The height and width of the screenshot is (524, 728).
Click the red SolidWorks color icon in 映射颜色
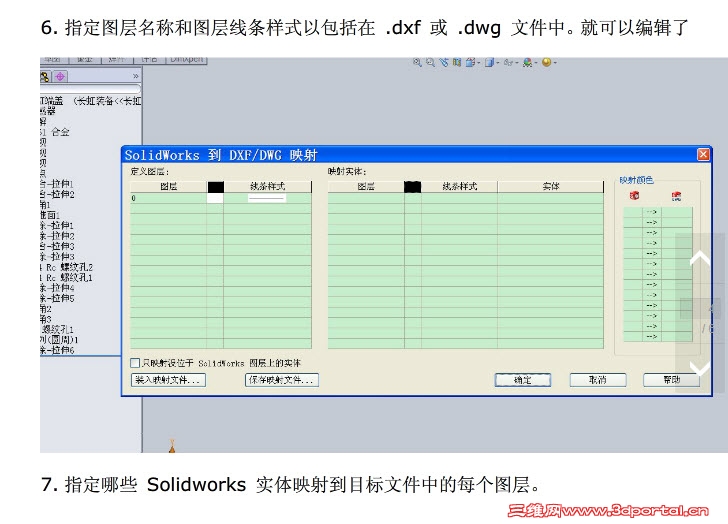pyautogui.click(x=634, y=195)
